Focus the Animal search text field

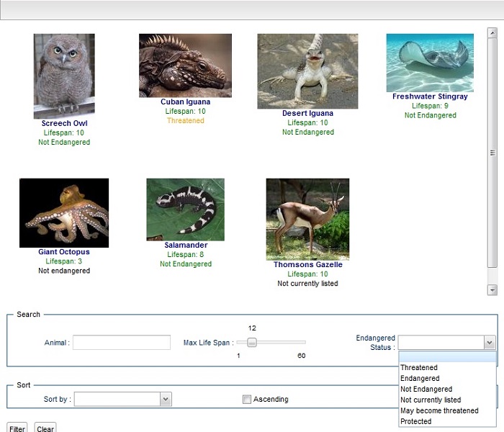click(x=122, y=343)
